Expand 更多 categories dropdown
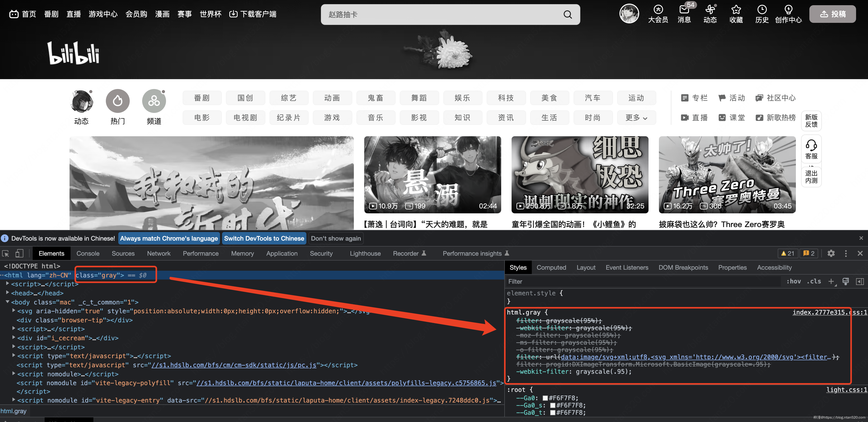This screenshot has width=868, height=422. coord(636,118)
